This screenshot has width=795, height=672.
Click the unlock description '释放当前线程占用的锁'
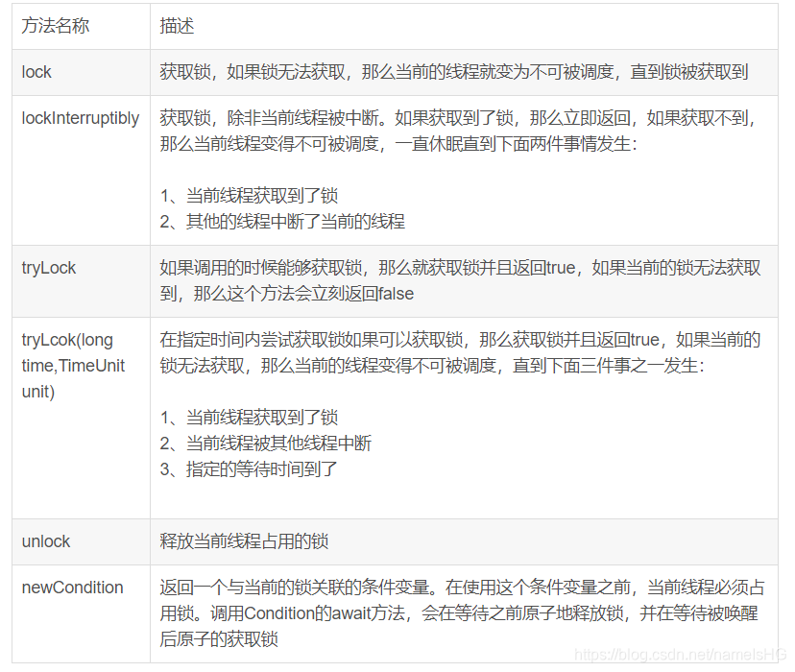click(244, 541)
